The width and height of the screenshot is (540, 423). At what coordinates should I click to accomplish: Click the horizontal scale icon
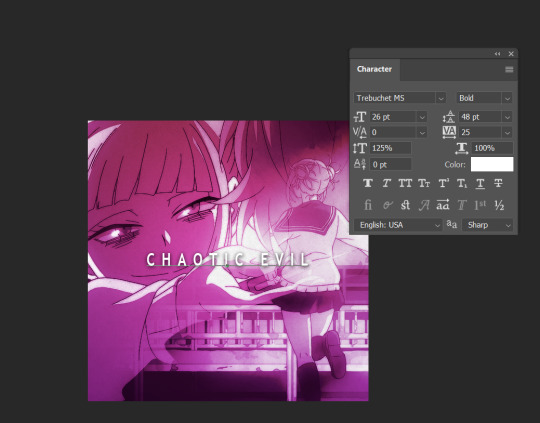coord(461,148)
